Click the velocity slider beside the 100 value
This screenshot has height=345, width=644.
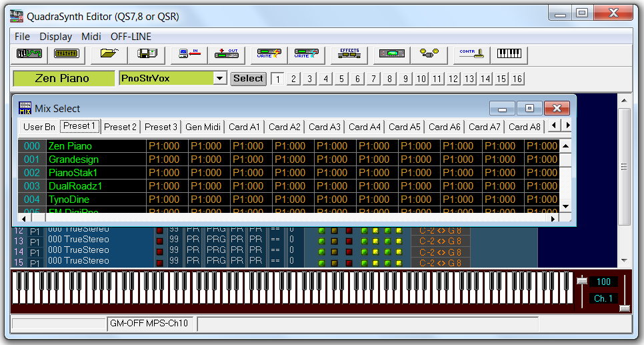[581, 281]
